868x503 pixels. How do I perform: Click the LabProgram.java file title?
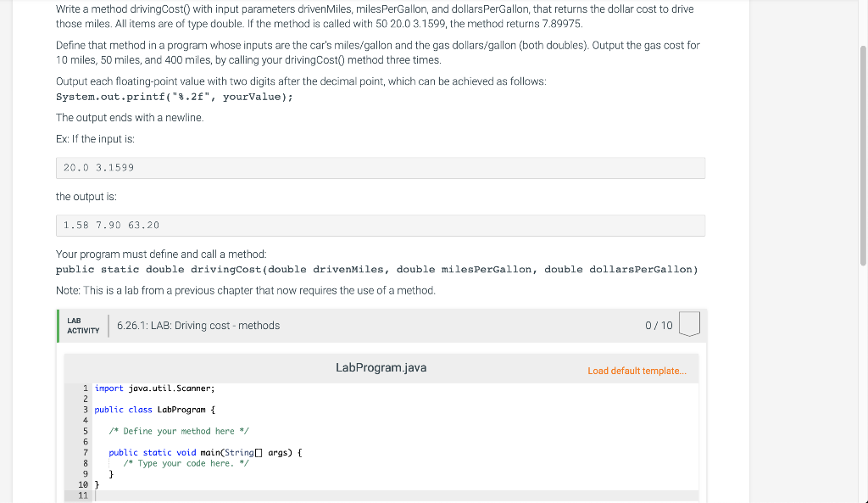coord(381,368)
